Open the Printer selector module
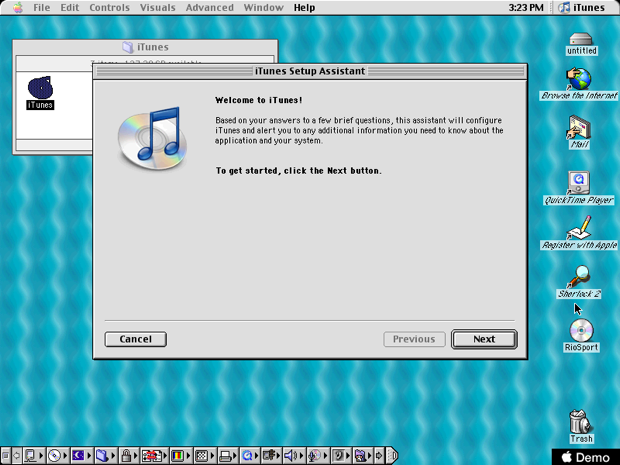Screen dimensions: 620x465 tap(228, 456)
